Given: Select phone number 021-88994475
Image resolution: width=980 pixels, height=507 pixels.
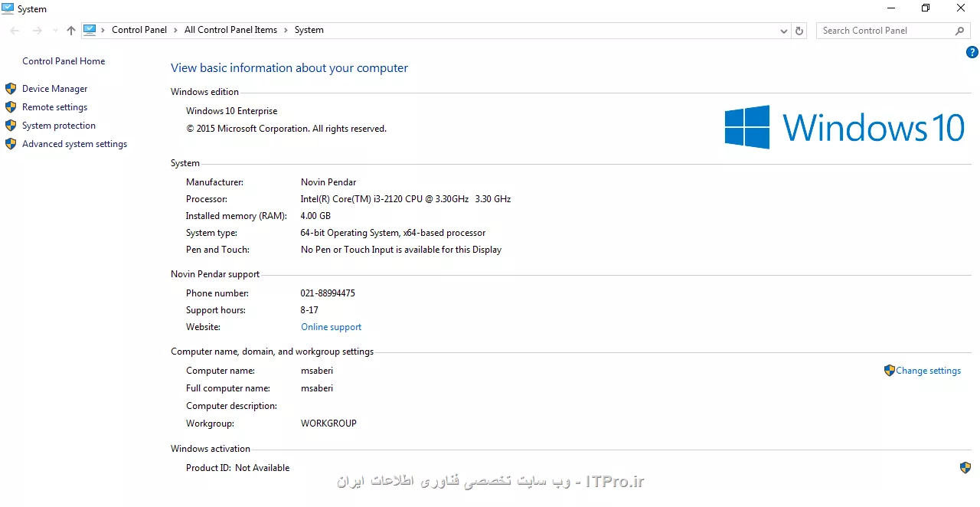Looking at the screenshot, I should (x=328, y=293).
